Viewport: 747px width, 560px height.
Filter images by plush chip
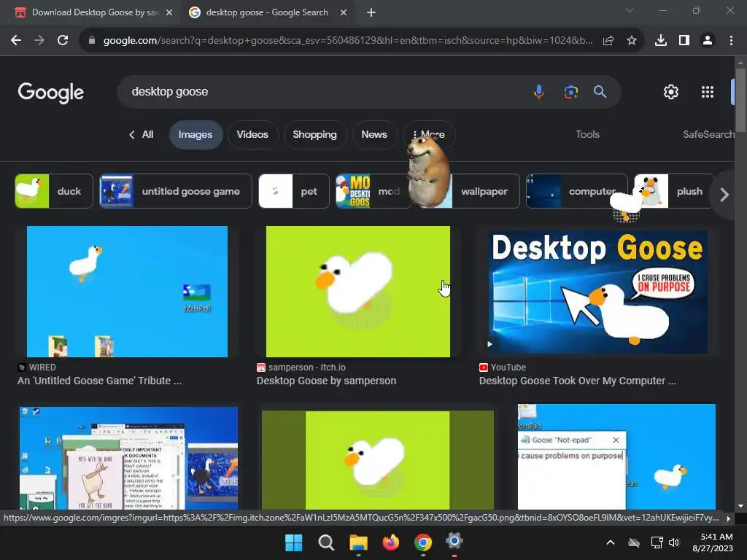tap(674, 192)
